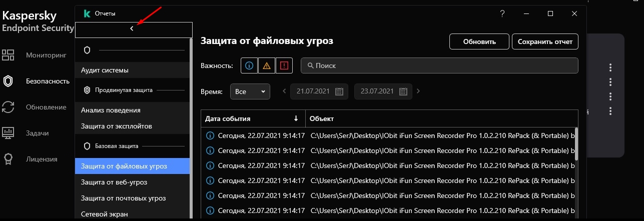Open second three-dots menu in main window

pyautogui.click(x=610, y=82)
